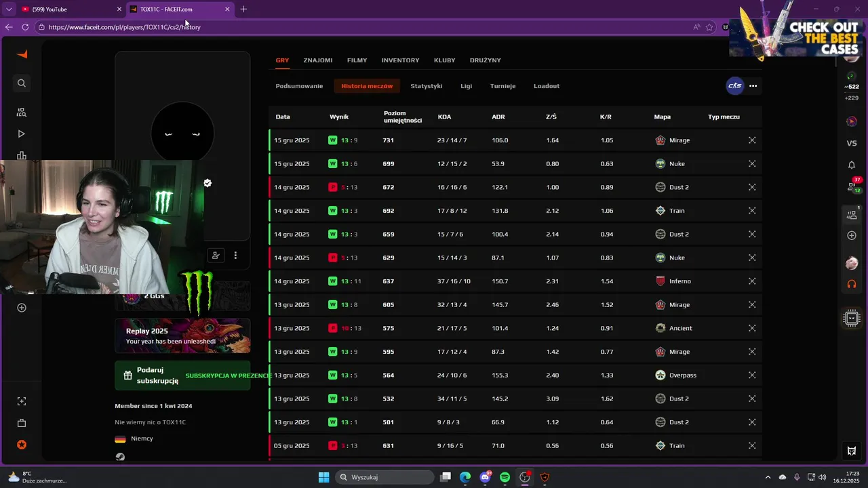Image resolution: width=868 pixels, height=488 pixels.
Task: Click the CS2 game selector badge
Action: (x=734, y=86)
